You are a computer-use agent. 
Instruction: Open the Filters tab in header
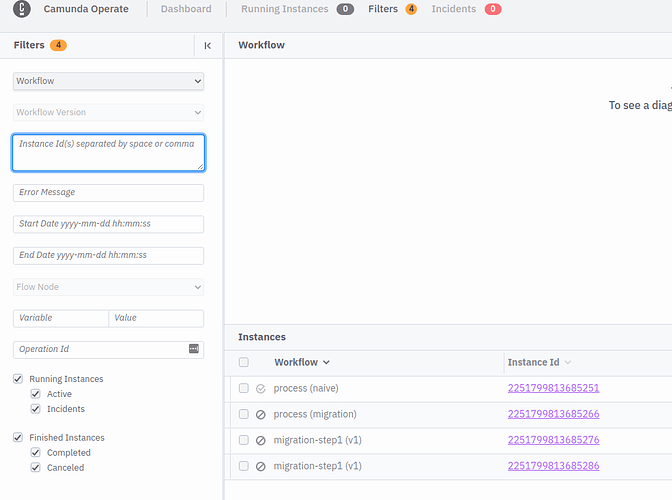coord(383,9)
